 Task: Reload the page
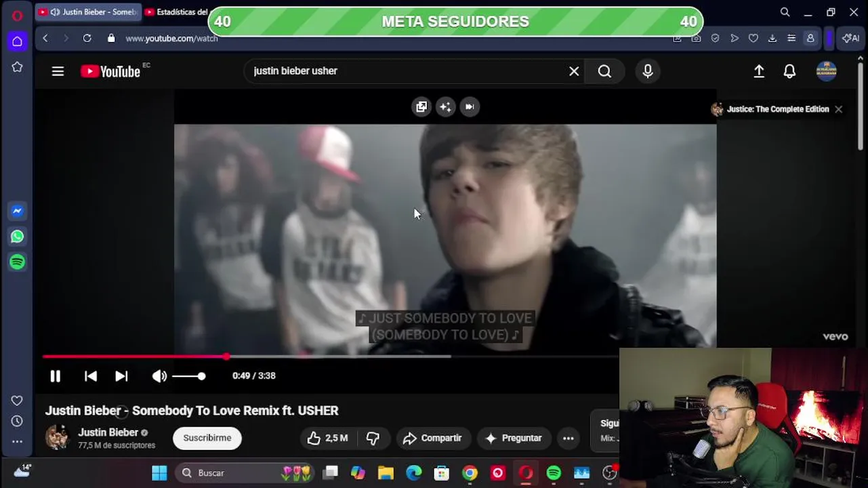87,39
